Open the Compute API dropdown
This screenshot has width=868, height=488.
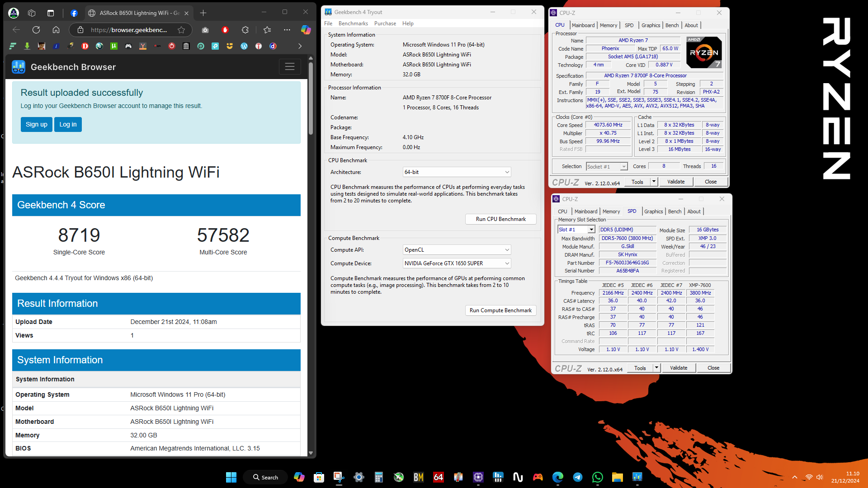(457, 250)
